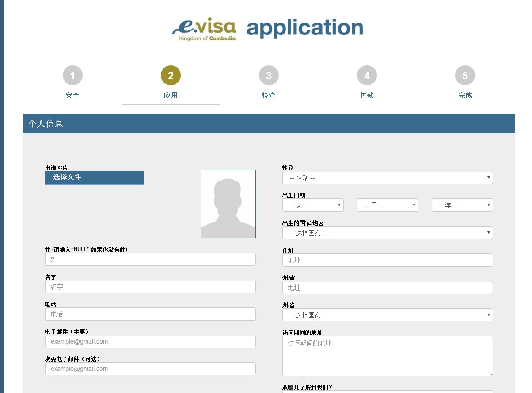Click the 电子邮件（主要） primary email field
This screenshot has width=532, height=393.
[x=150, y=341]
